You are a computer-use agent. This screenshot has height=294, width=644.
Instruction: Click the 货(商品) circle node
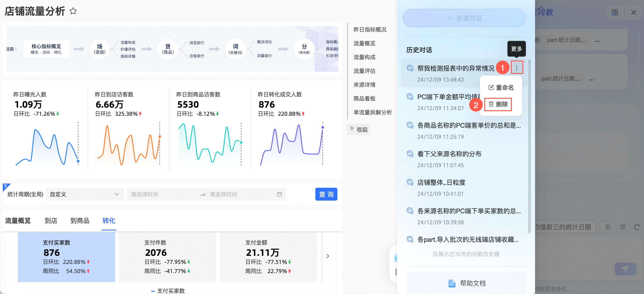click(168, 49)
